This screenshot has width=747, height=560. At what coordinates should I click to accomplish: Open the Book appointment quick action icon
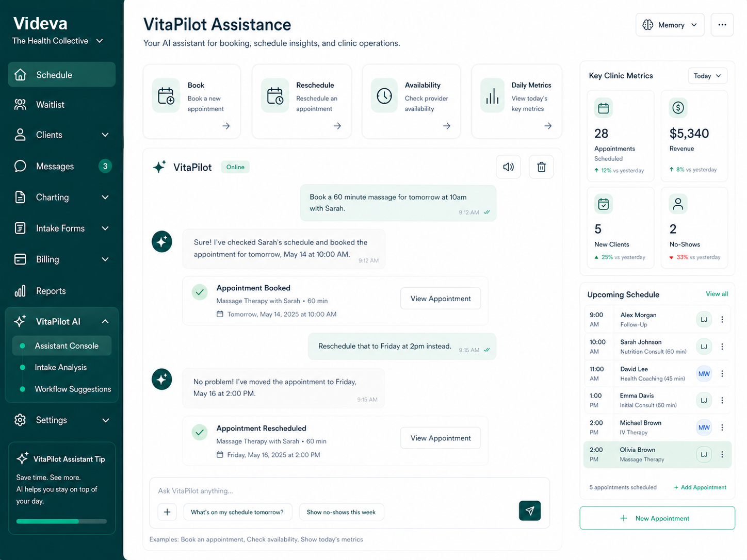pyautogui.click(x=166, y=95)
